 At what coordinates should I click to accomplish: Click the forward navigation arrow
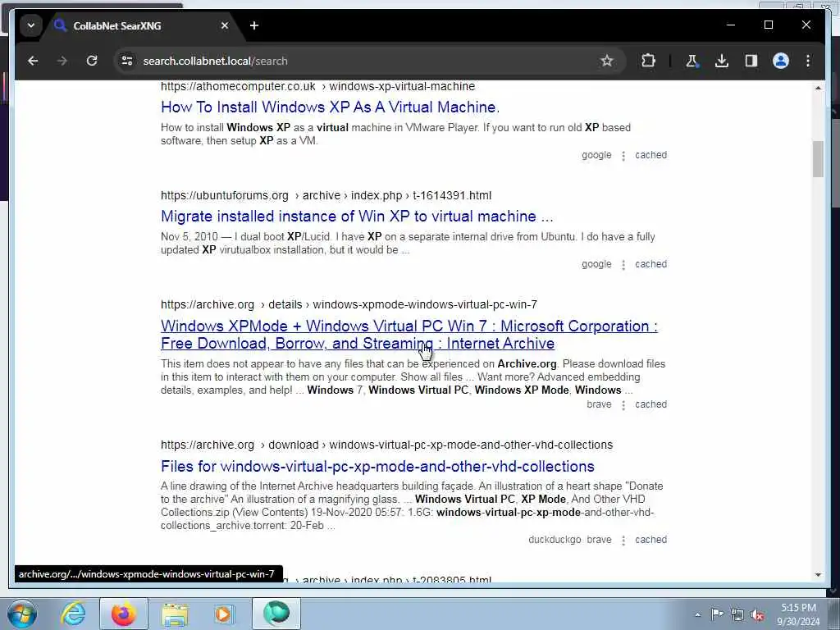[62, 61]
